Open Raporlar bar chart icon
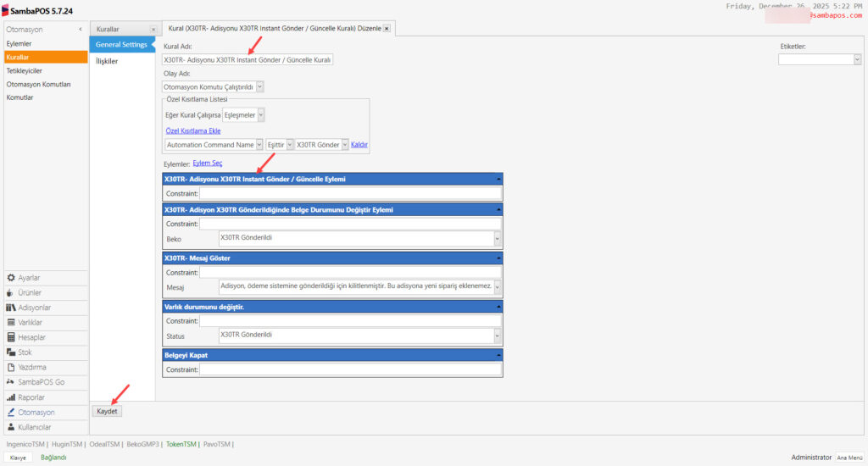868x466 pixels. click(11, 397)
